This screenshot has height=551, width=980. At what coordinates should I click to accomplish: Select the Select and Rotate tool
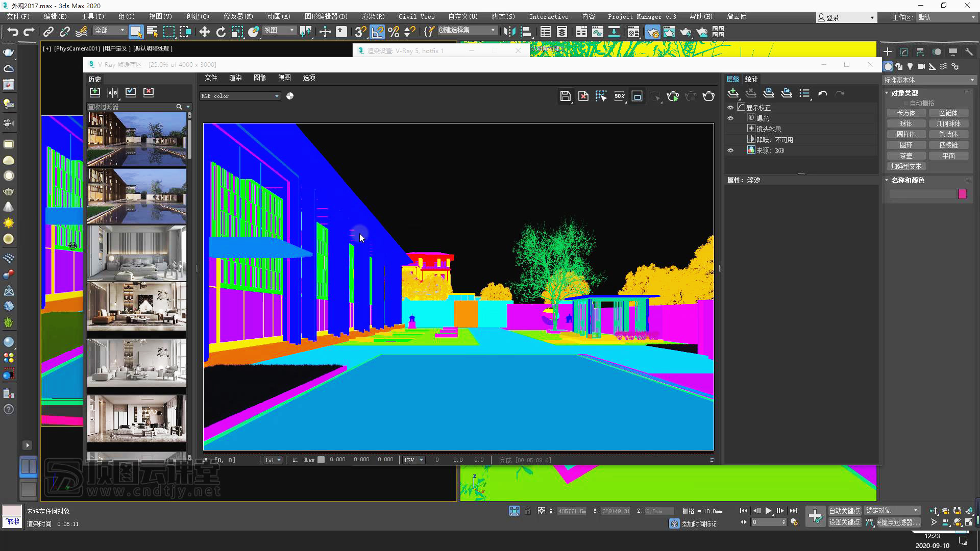220,32
